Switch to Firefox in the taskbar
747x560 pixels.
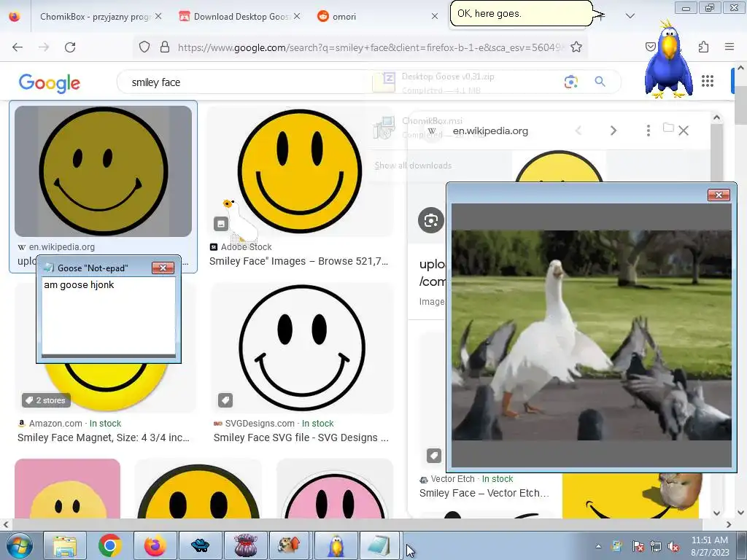tap(155, 545)
